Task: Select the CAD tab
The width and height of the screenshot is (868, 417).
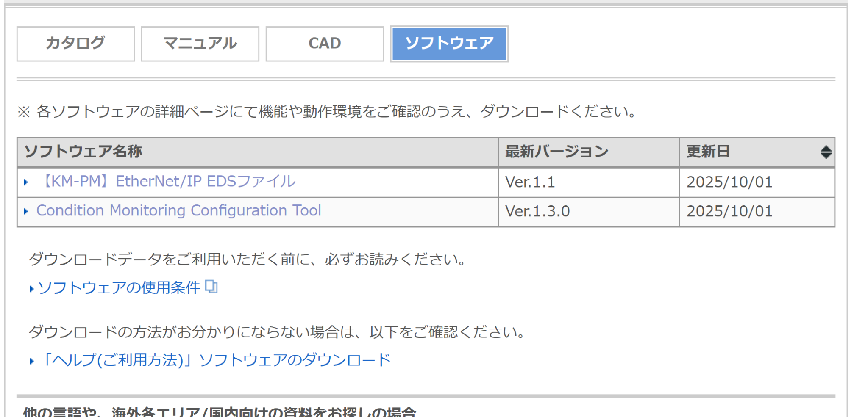Action: coord(325,44)
